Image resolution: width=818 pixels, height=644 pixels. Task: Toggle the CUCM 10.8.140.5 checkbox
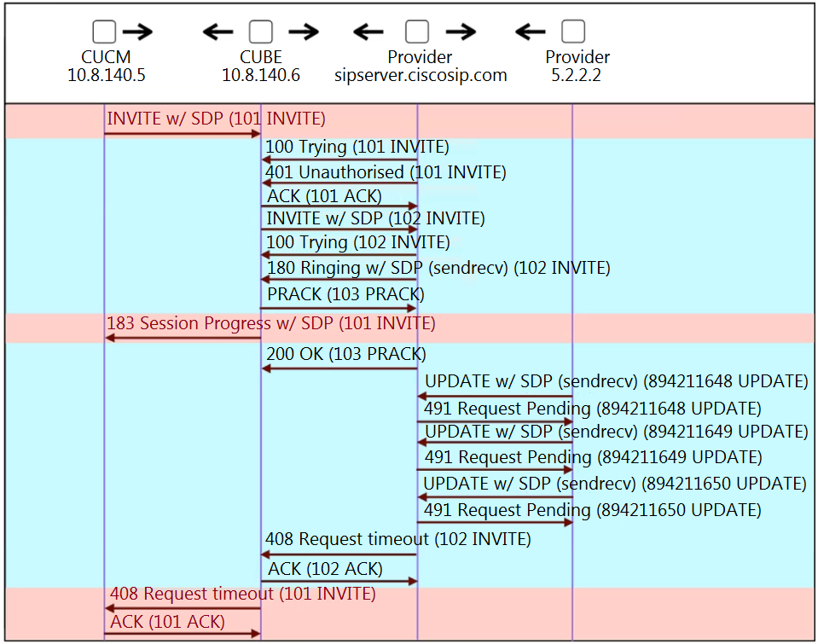point(104,32)
